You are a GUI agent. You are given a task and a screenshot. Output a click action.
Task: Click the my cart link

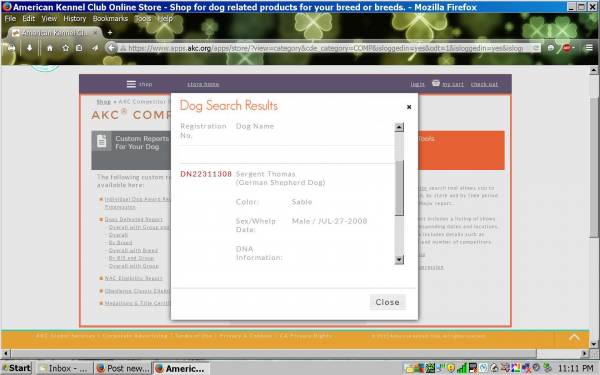coord(453,84)
